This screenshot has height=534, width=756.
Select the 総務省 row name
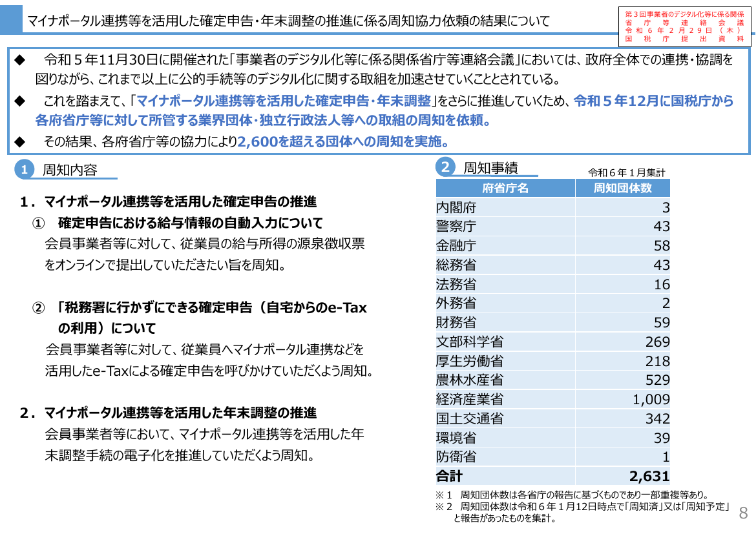tap(456, 265)
